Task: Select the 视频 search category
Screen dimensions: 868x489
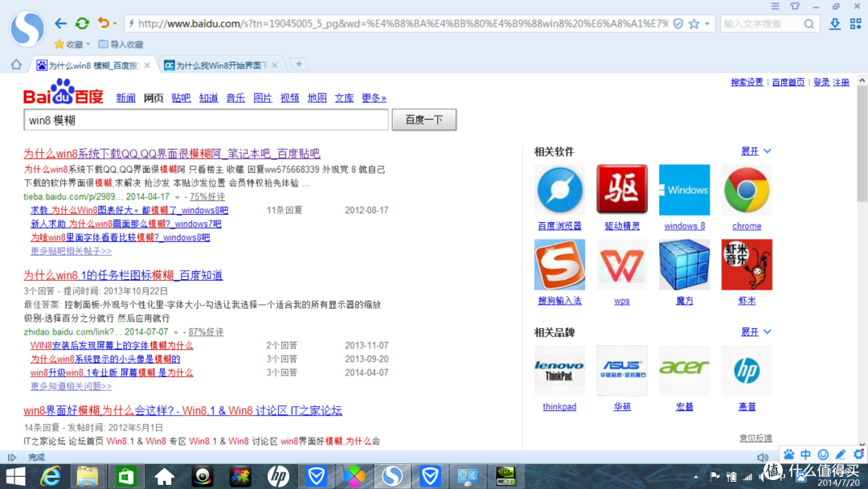Action: click(x=289, y=98)
